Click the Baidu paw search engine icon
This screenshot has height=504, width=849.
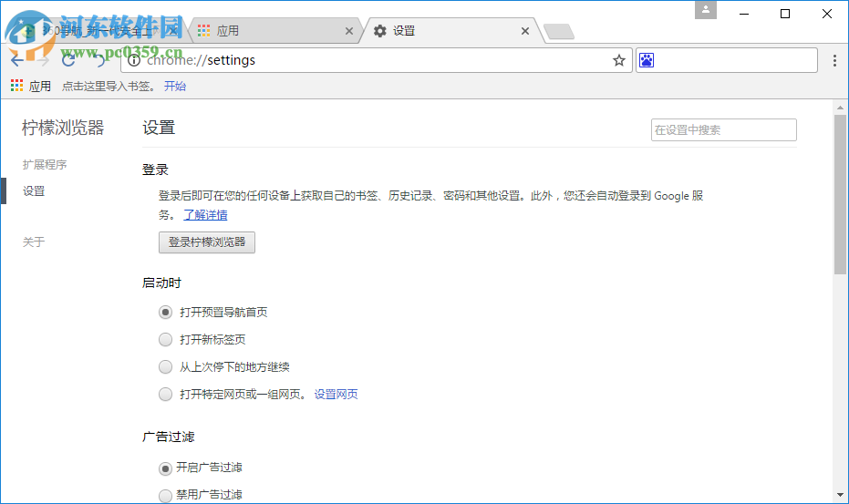point(647,60)
